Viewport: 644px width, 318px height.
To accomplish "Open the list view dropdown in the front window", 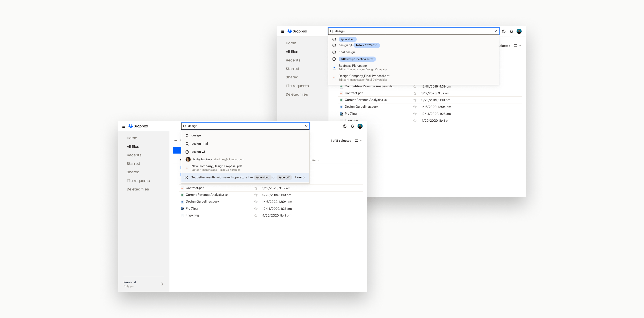I will click(x=358, y=140).
